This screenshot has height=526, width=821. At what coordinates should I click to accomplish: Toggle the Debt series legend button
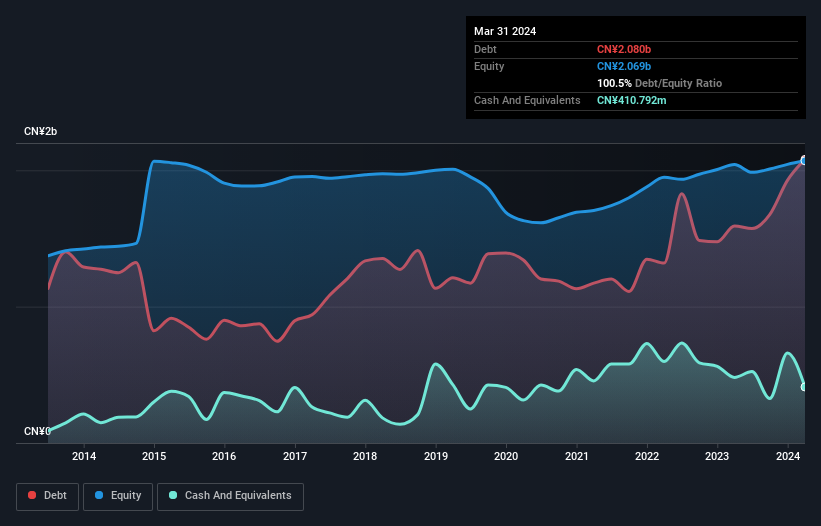tap(48, 496)
